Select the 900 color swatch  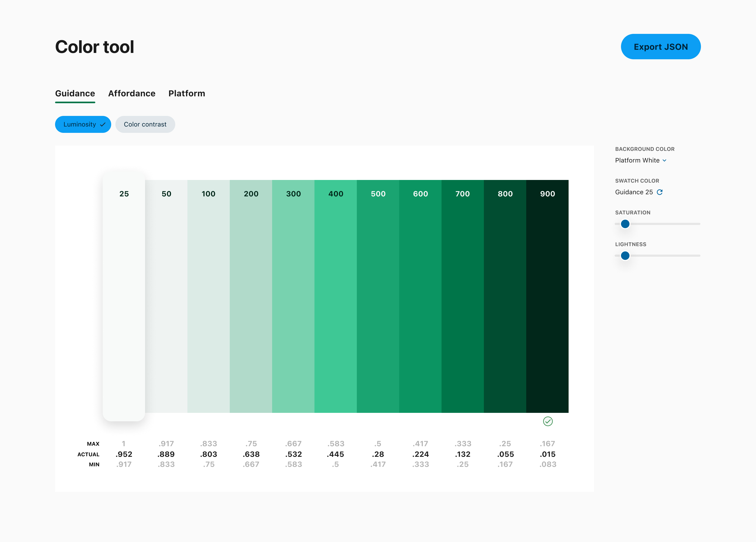pyautogui.click(x=547, y=296)
